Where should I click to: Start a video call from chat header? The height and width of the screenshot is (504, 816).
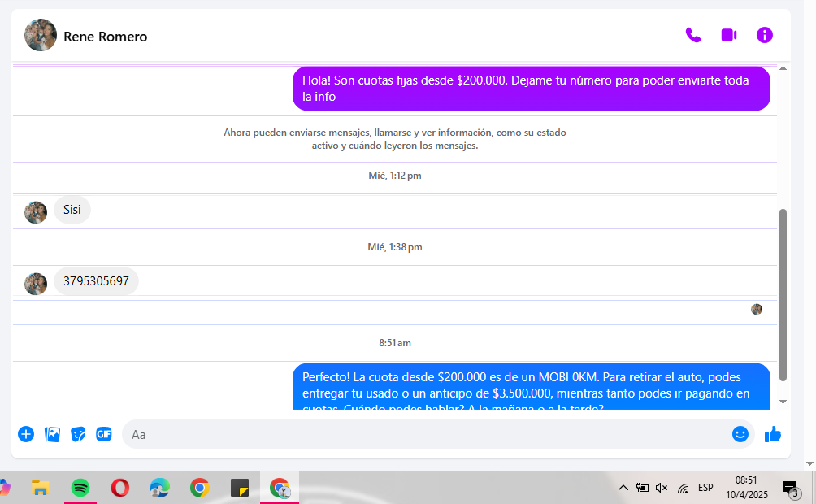pyautogui.click(x=728, y=35)
